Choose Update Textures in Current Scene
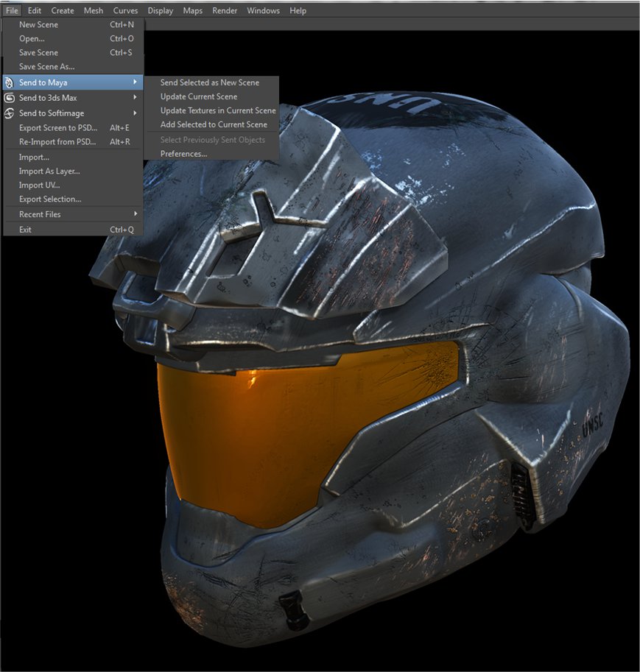This screenshot has height=672, width=640. coord(211,110)
